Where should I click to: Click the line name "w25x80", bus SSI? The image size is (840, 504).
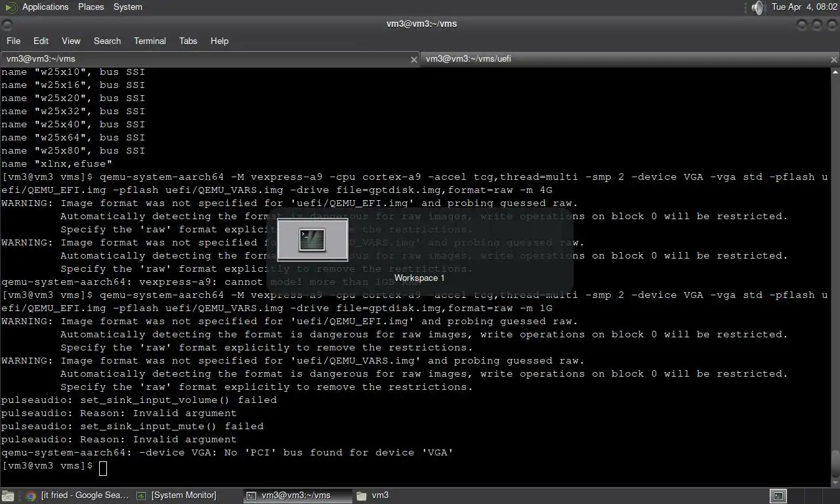click(73, 151)
